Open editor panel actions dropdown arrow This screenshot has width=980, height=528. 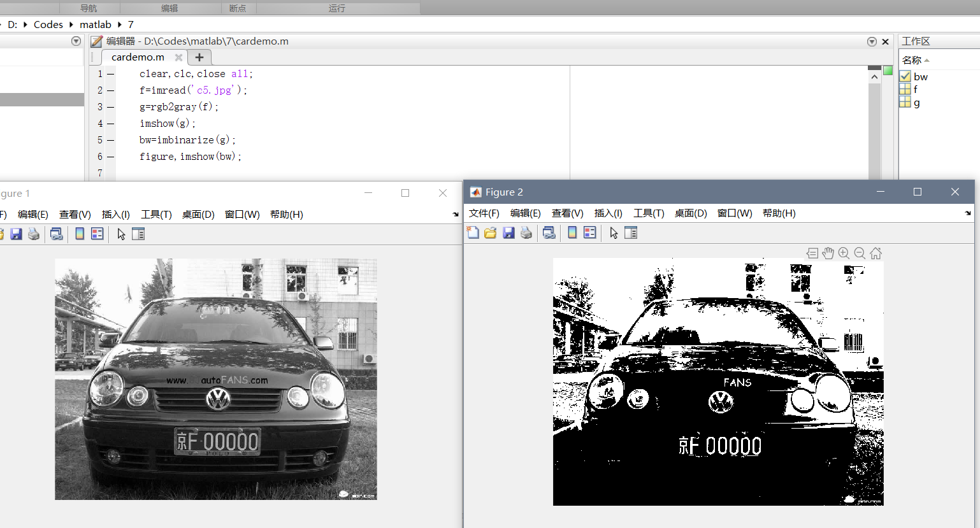click(x=872, y=41)
